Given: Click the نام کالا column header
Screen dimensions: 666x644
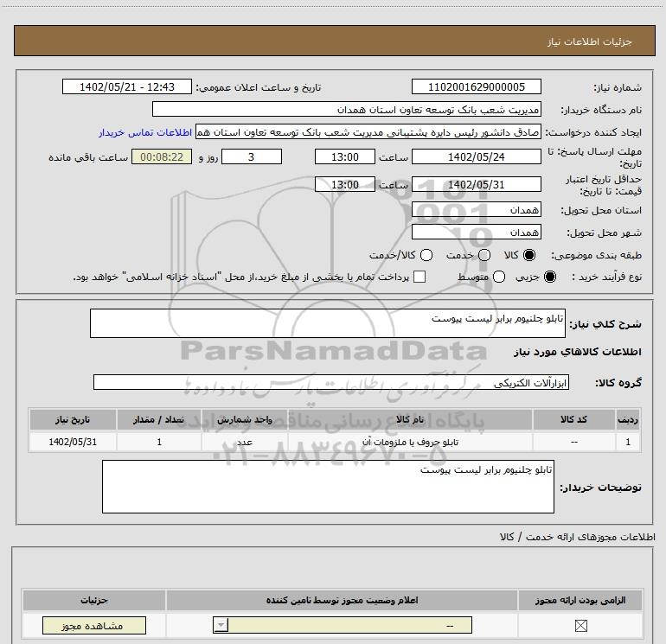Looking at the screenshot, I should tap(410, 419).
